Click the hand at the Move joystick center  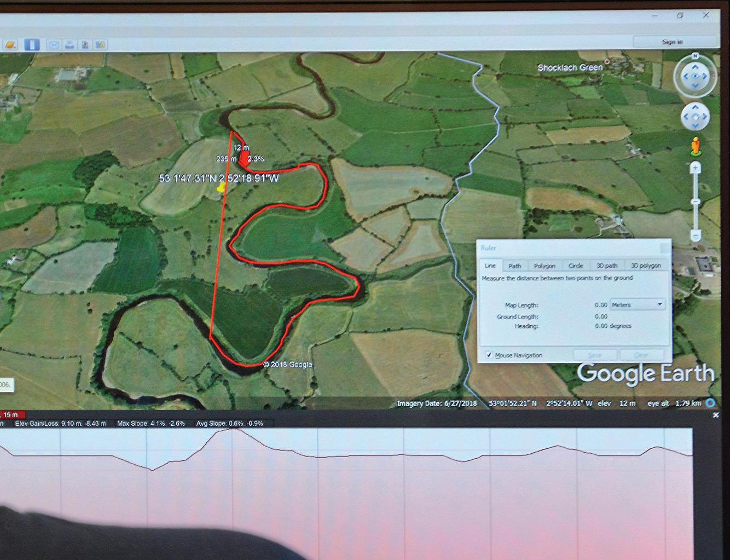pyautogui.click(x=696, y=117)
